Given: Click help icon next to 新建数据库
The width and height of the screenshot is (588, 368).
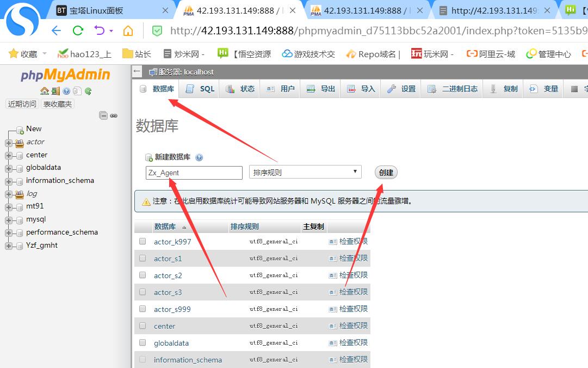Looking at the screenshot, I should click(x=199, y=157).
